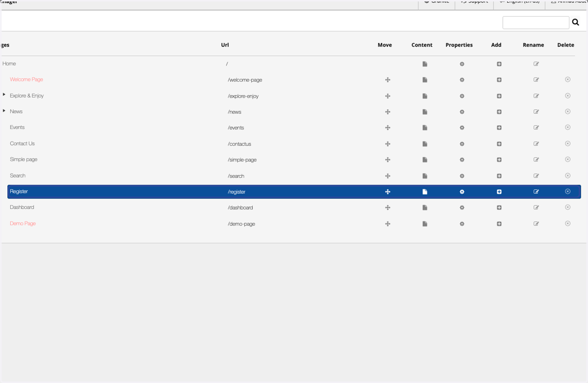Open content editor for Home page
588x383 pixels.
pyautogui.click(x=425, y=64)
